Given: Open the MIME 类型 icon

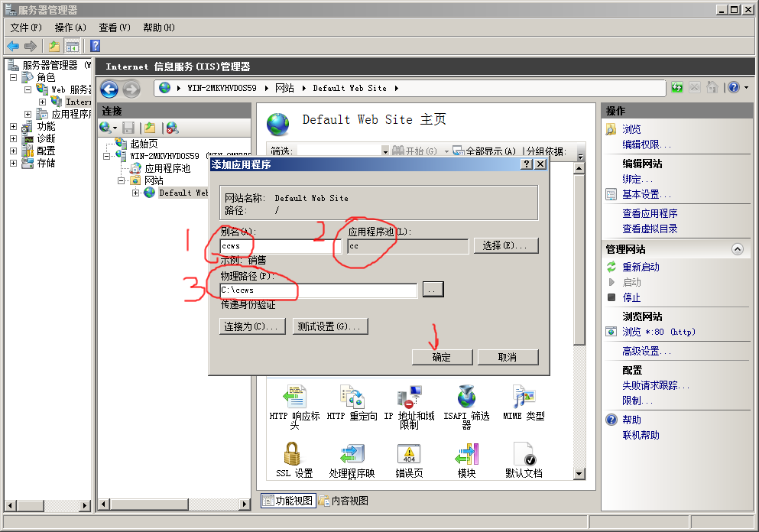Looking at the screenshot, I should [x=524, y=398].
